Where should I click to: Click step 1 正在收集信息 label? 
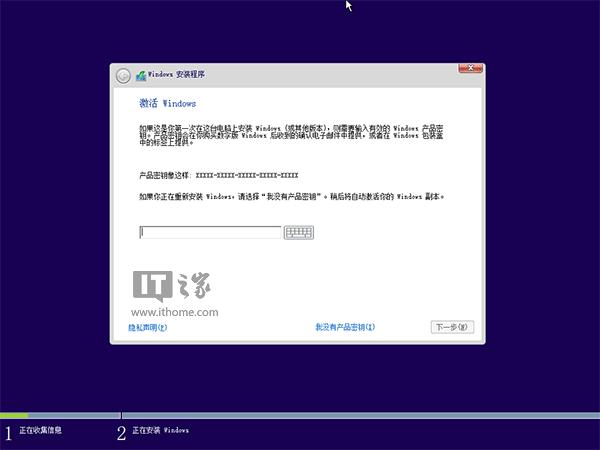(40, 430)
